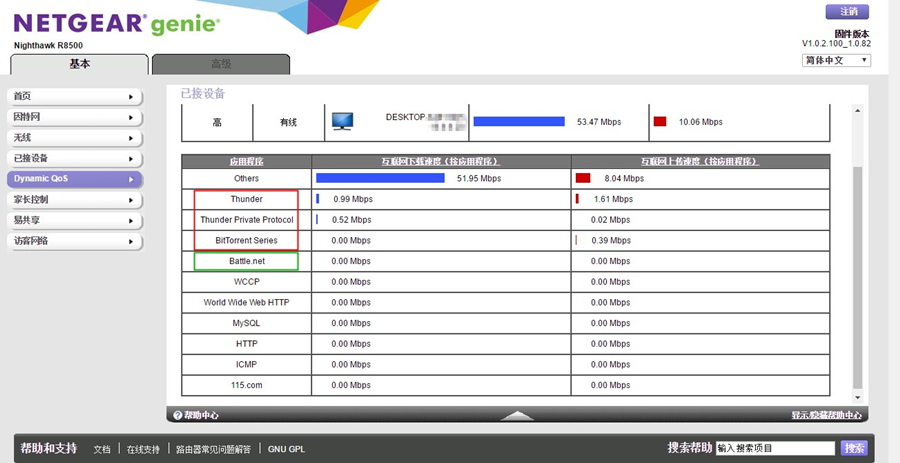Click the vertical scrollbar of device list

pos(856,280)
